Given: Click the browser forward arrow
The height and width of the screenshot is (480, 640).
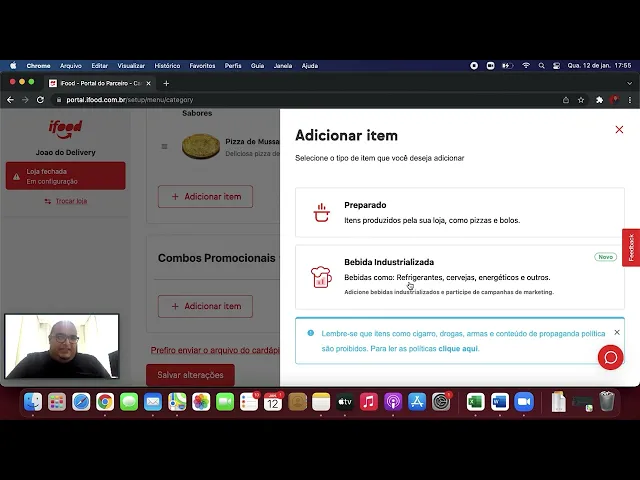Looking at the screenshot, I should [25, 100].
